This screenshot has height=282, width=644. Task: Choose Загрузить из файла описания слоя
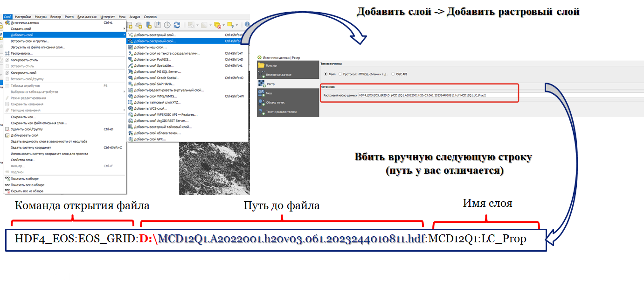point(64,47)
